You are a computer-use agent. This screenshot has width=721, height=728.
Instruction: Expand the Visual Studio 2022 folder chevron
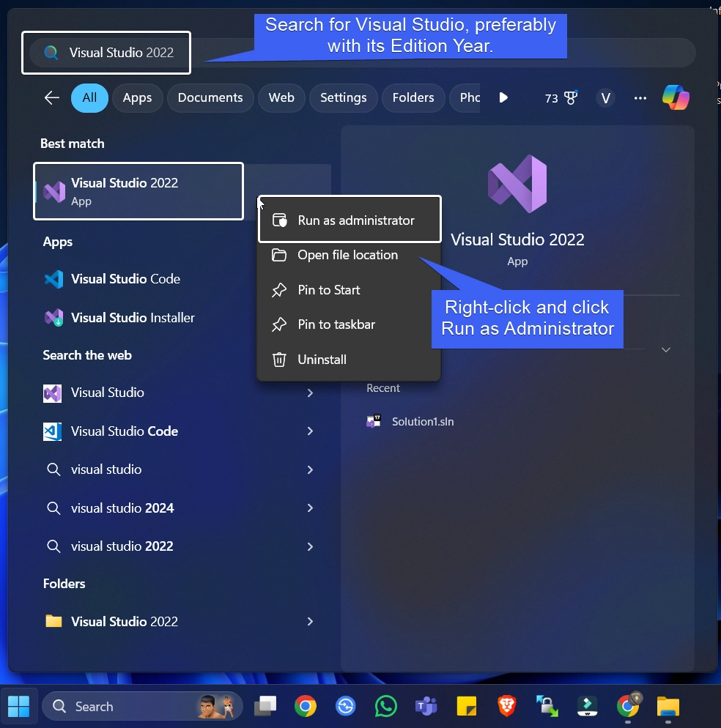pos(310,622)
